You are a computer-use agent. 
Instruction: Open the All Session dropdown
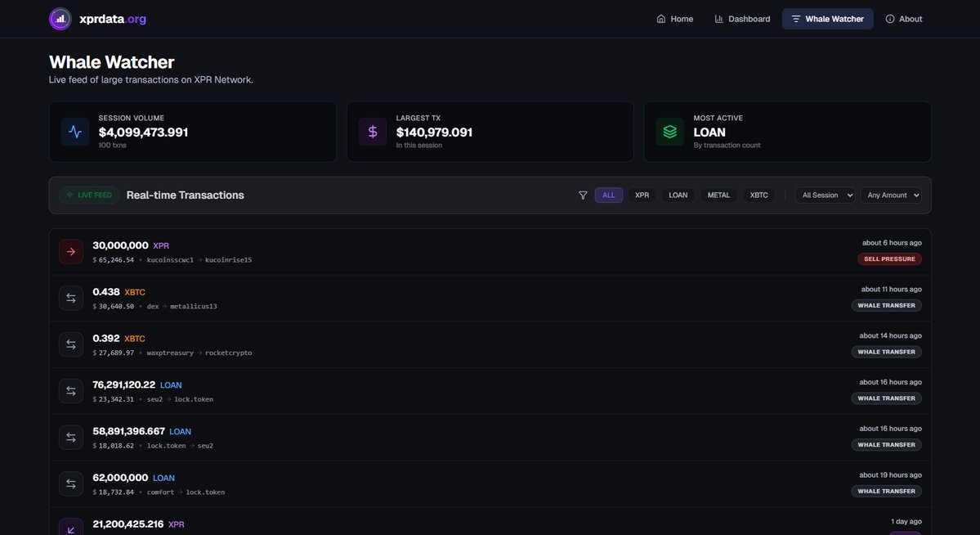click(825, 196)
